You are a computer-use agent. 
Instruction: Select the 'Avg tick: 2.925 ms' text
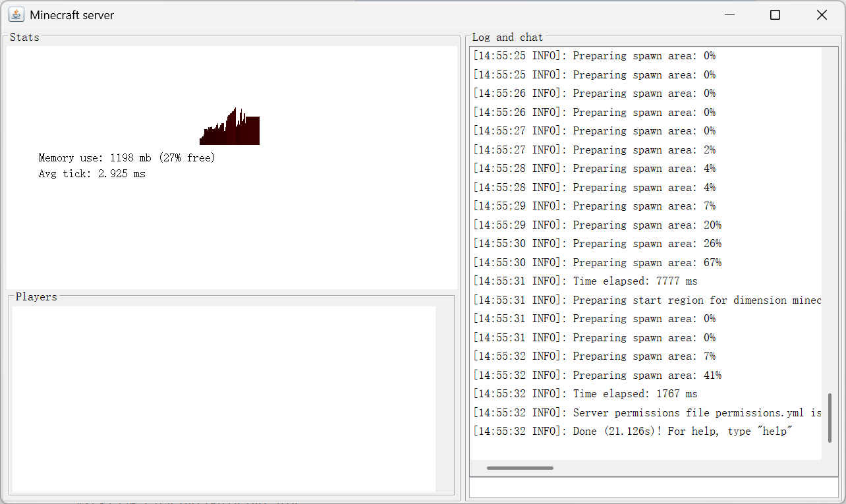[x=92, y=174]
